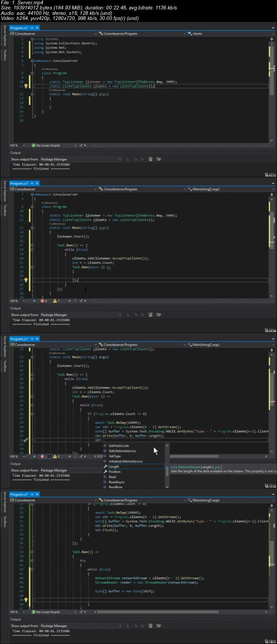Choose the Read entry from the autocomplete list

(x=112, y=477)
